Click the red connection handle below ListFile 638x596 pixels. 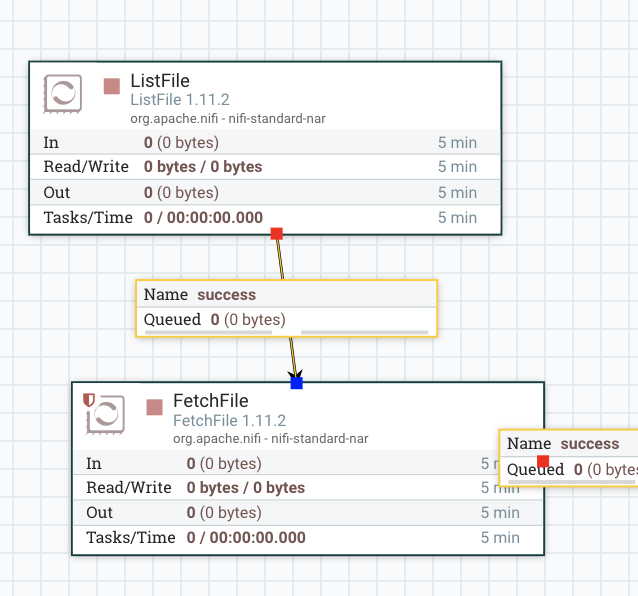tap(277, 233)
